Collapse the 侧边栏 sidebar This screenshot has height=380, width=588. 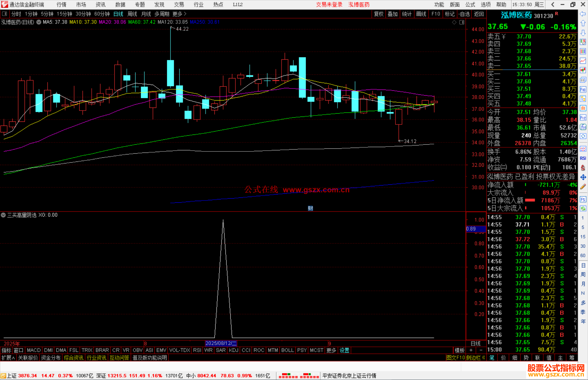[476, 358]
